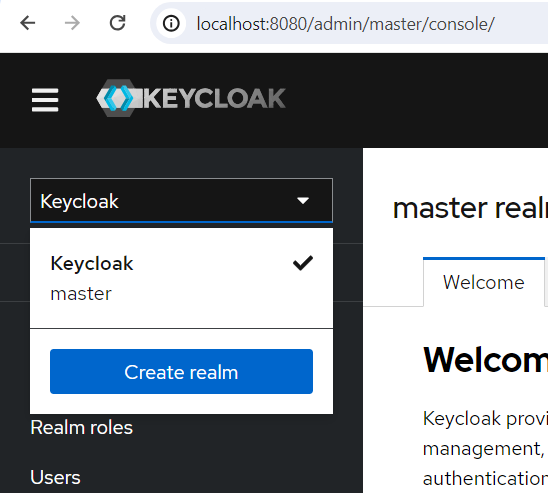Click the browser forward arrow
The height and width of the screenshot is (495, 549).
(72, 23)
